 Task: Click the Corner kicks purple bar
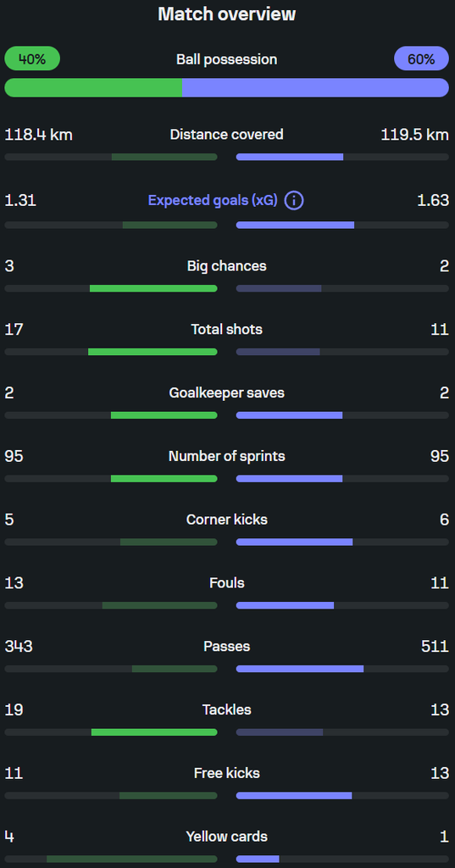coord(295,542)
